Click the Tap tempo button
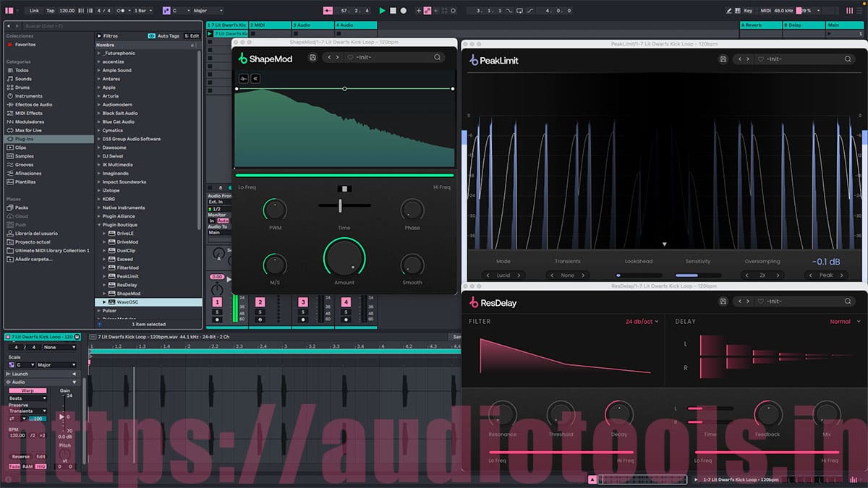This screenshot has height=488, width=868. click(50, 11)
